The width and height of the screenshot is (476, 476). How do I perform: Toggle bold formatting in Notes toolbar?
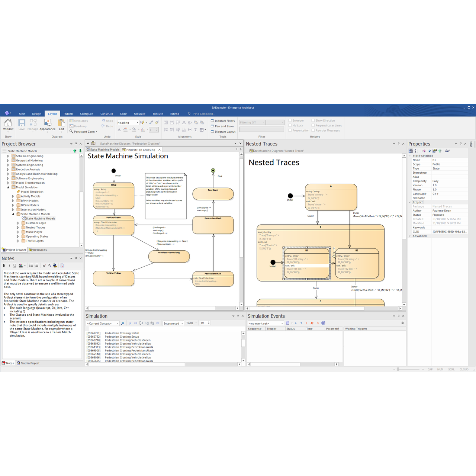coord(4,265)
